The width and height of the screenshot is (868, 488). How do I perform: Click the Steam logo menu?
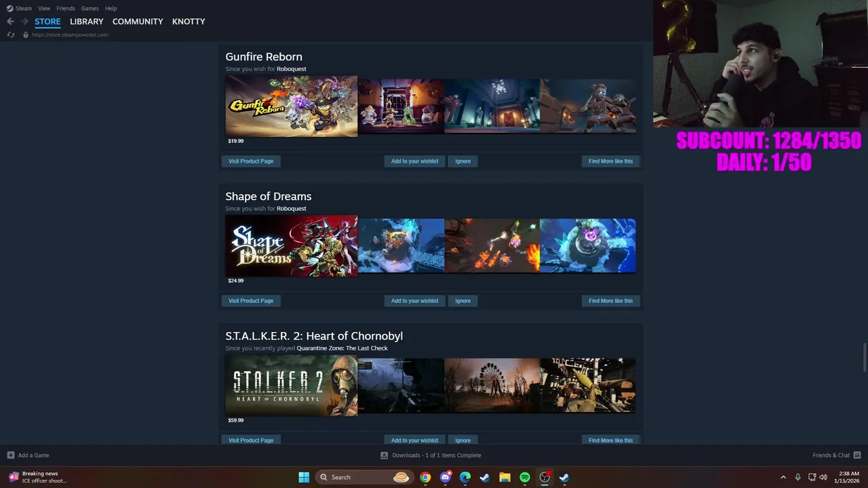pyautogui.click(x=19, y=8)
